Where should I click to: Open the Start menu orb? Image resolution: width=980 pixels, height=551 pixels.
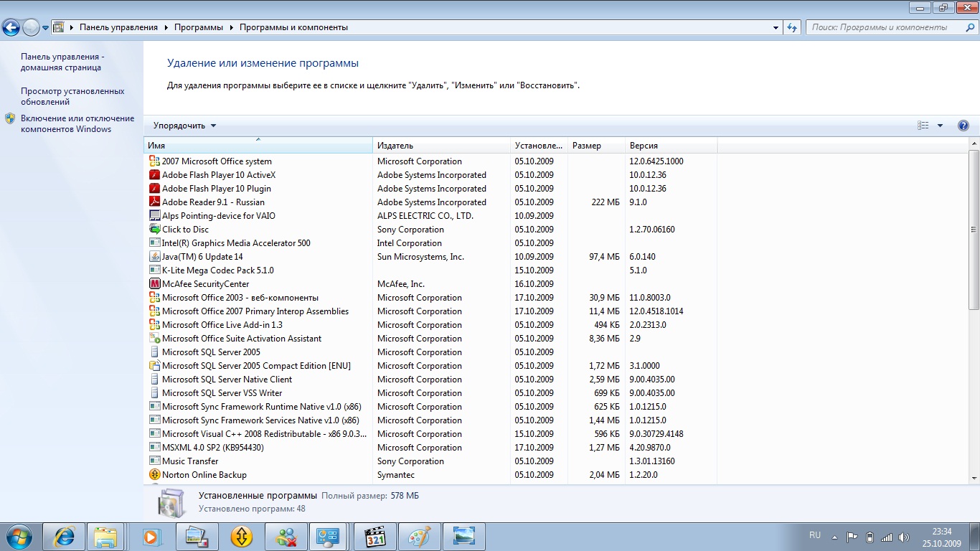click(x=19, y=536)
